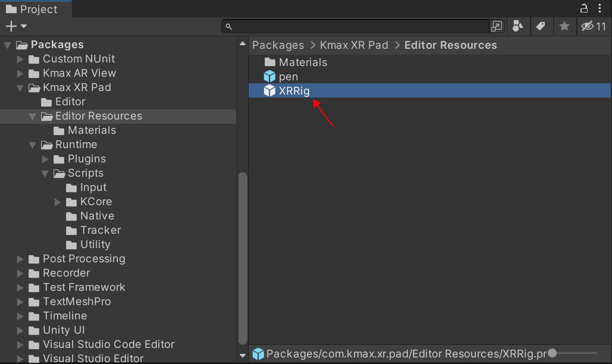Screen dimensions: 612x364
Task: Click the plus Create asset button
Action: coord(11,26)
